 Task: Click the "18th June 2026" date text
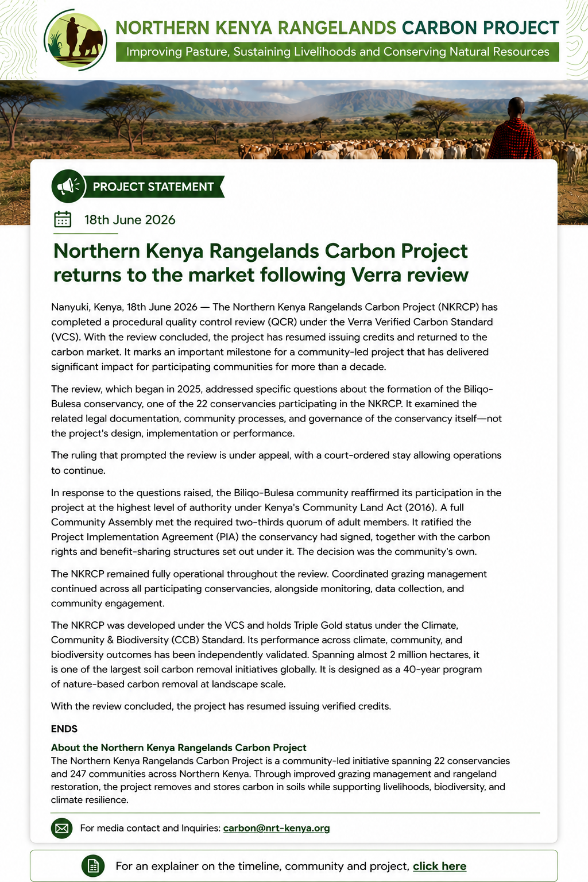[x=130, y=219]
